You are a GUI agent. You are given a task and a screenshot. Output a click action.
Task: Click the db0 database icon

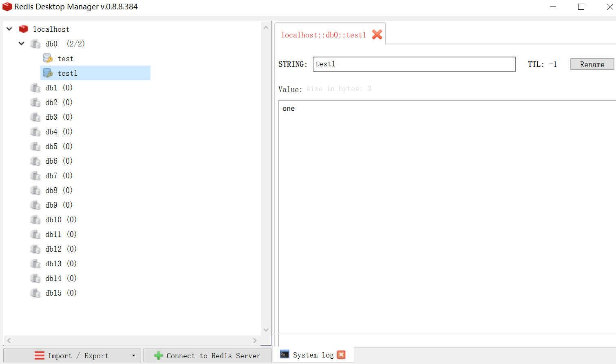tap(35, 44)
